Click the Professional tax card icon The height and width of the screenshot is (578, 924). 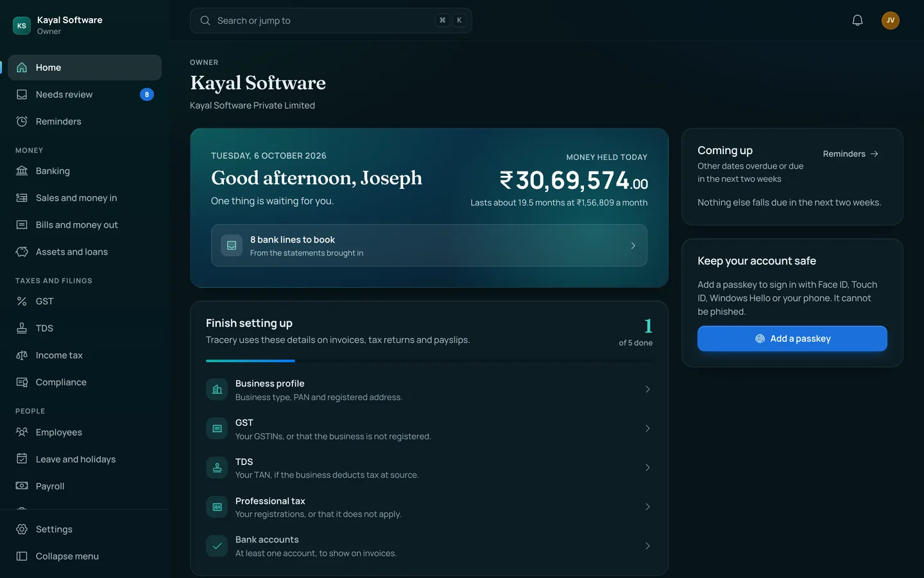(x=217, y=507)
